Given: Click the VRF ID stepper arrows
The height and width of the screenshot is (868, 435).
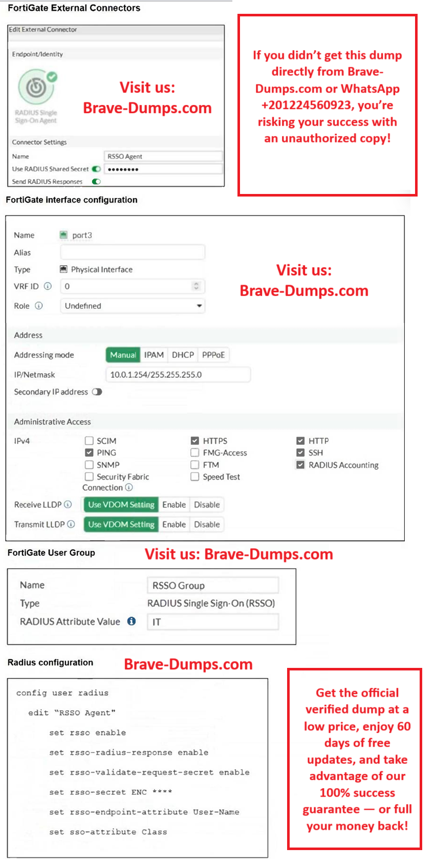Looking at the screenshot, I should [196, 286].
